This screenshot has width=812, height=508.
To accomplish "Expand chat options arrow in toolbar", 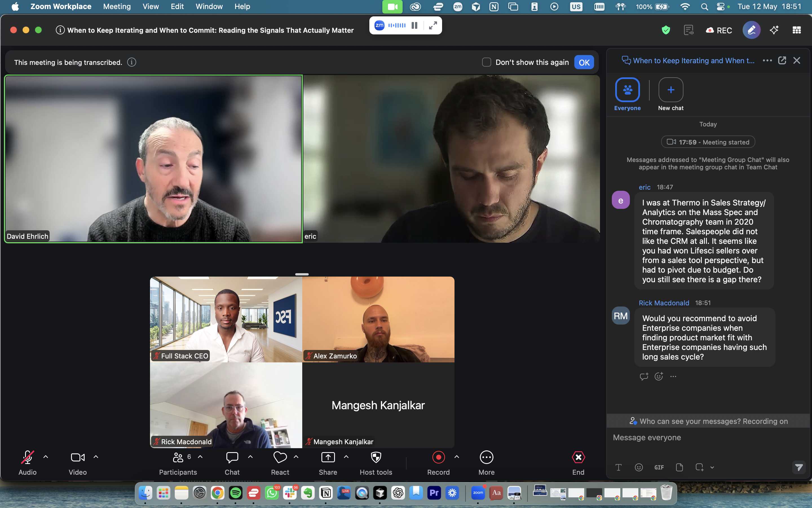I will click(250, 457).
